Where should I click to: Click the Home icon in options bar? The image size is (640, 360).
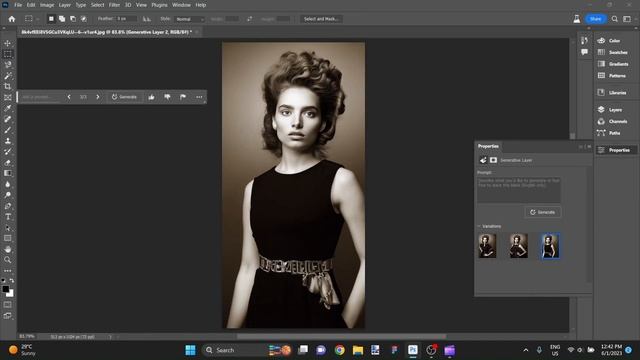(11, 19)
